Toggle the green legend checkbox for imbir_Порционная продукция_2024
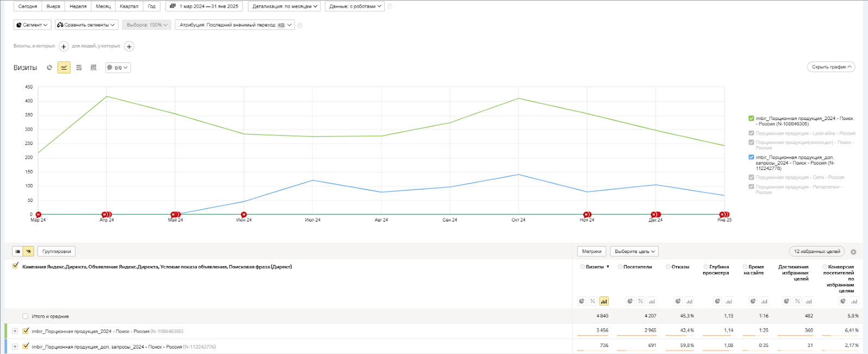This screenshot has width=868, height=354. (751, 118)
